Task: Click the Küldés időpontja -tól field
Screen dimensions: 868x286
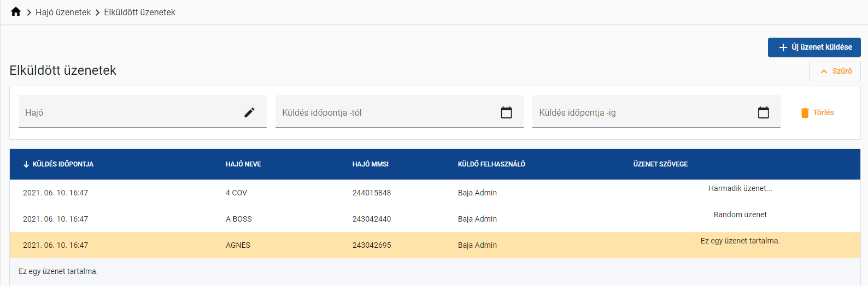Action: (385, 112)
